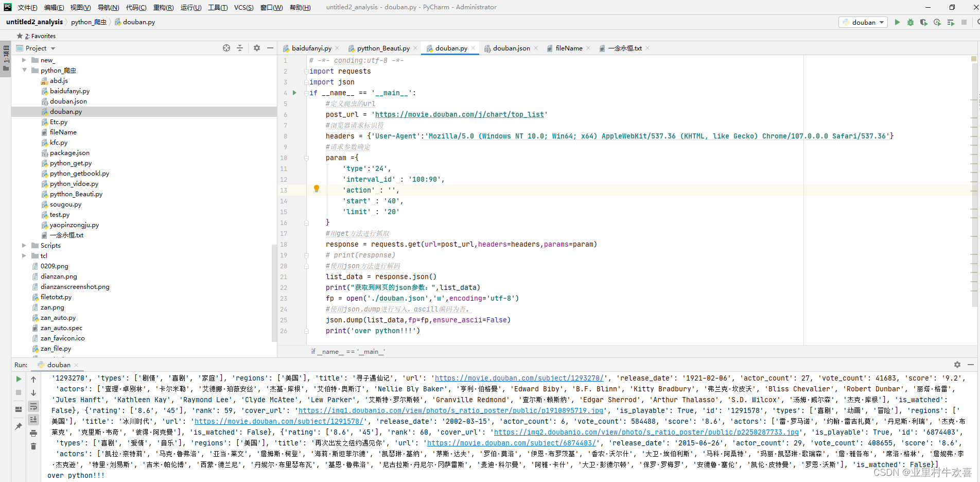Rerun douban using Run panel play icon
The width and height of the screenshot is (980, 482).
(19, 379)
